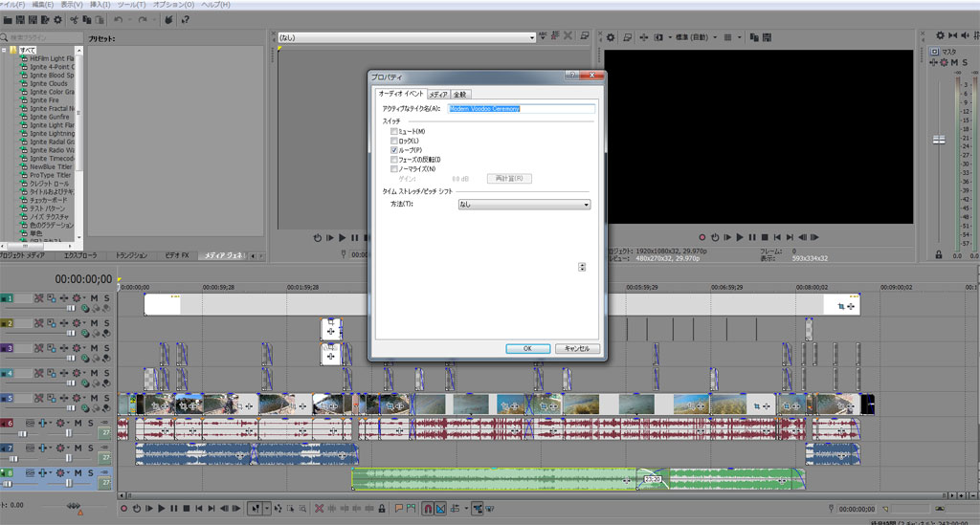This screenshot has width=980, height=525.
Task: Click the help question mark icon in dialog title bar
Action: pyautogui.click(x=570, y=75)
